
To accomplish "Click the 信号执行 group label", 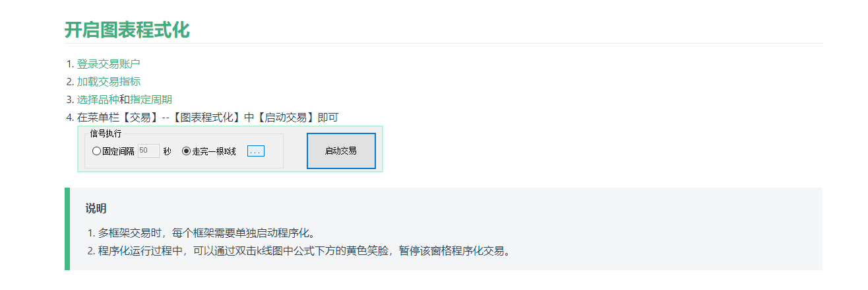I will [106, 133].
